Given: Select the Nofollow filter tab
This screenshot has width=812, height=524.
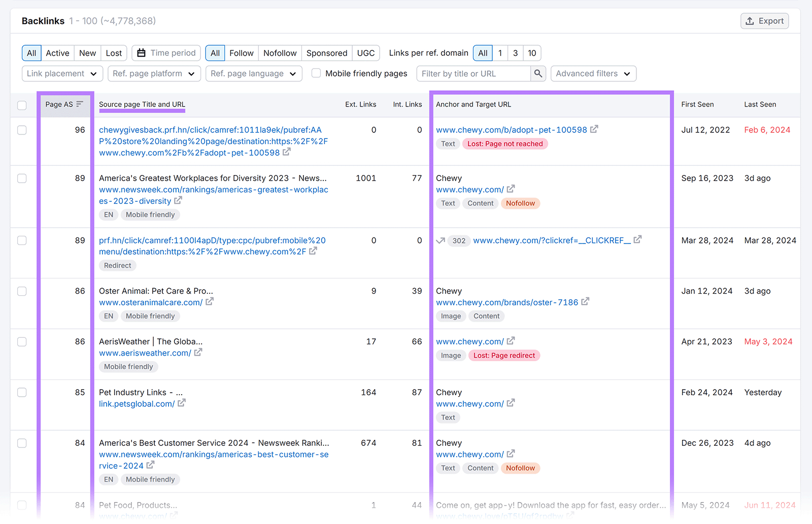Looking at the screenshot, I should tap(280, 53).
